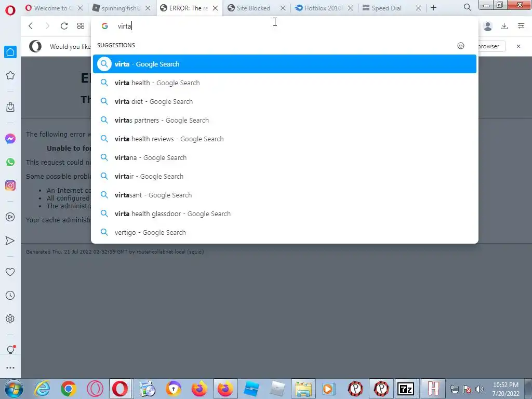Open the profile account icon
This screenshot has height=399, width=532.
(x=488, y=26)
